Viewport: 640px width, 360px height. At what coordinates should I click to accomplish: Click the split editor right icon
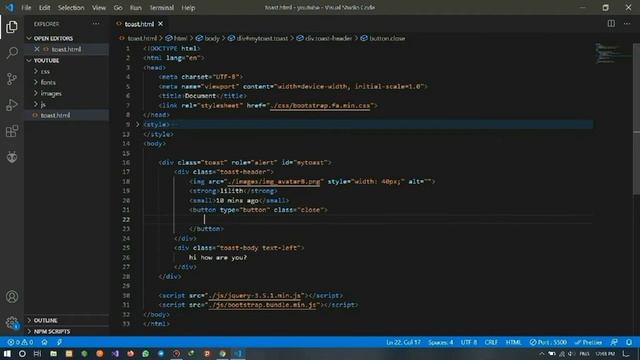click(611, 24)
